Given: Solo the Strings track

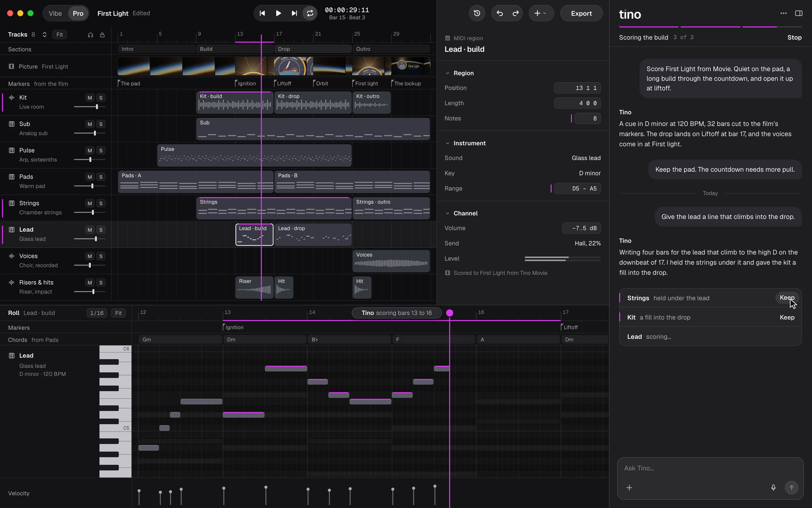Looking at the screenshot, I should coord(101,204).
